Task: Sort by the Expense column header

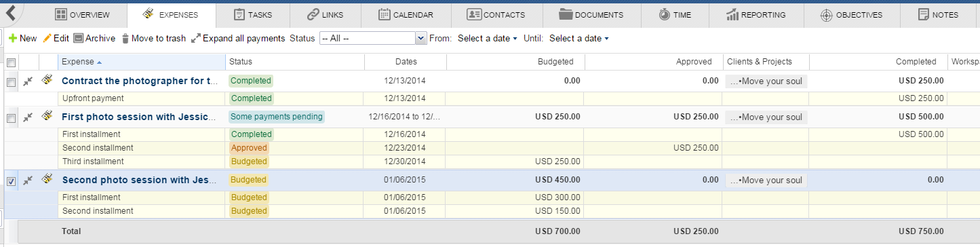Action: click(141, 62)
